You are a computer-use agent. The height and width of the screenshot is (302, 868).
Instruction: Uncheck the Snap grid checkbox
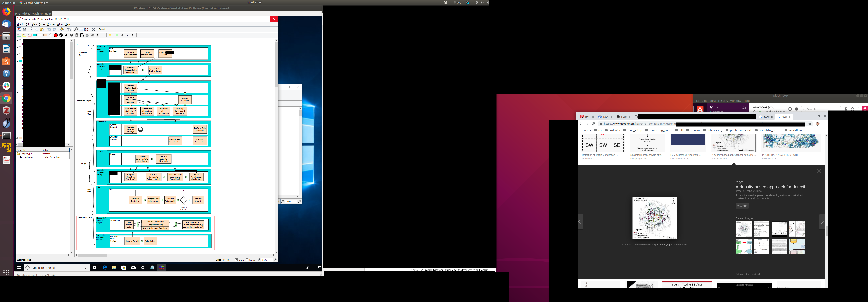pyautogui.click(x=236, y=260)
